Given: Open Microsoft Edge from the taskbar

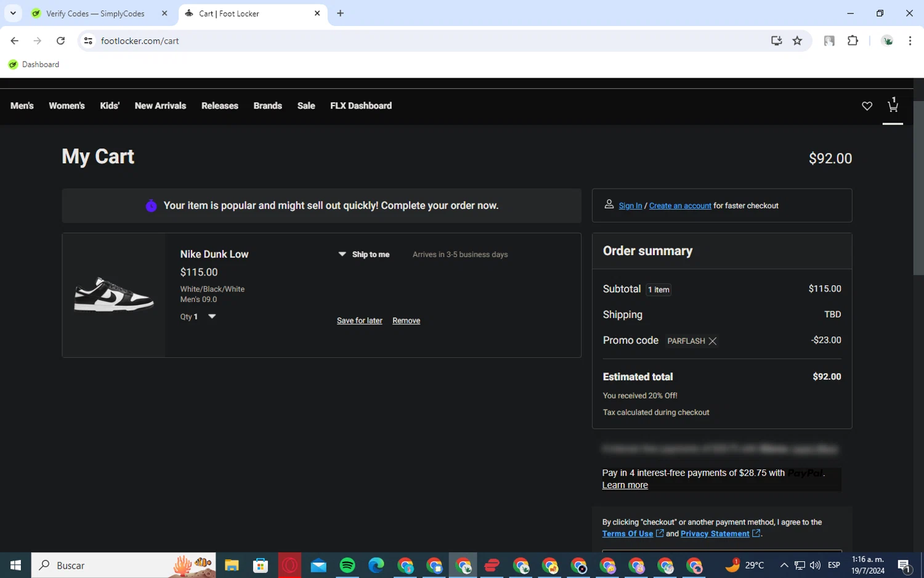Looking at the screenshot, I should [376, 565].
